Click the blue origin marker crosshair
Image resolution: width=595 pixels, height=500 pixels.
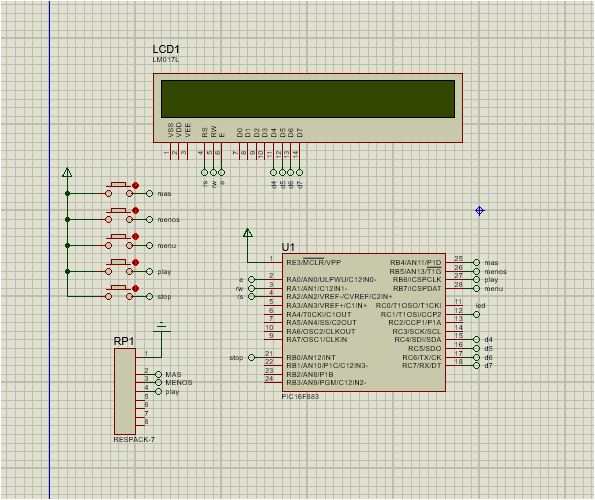coord(480,211)
